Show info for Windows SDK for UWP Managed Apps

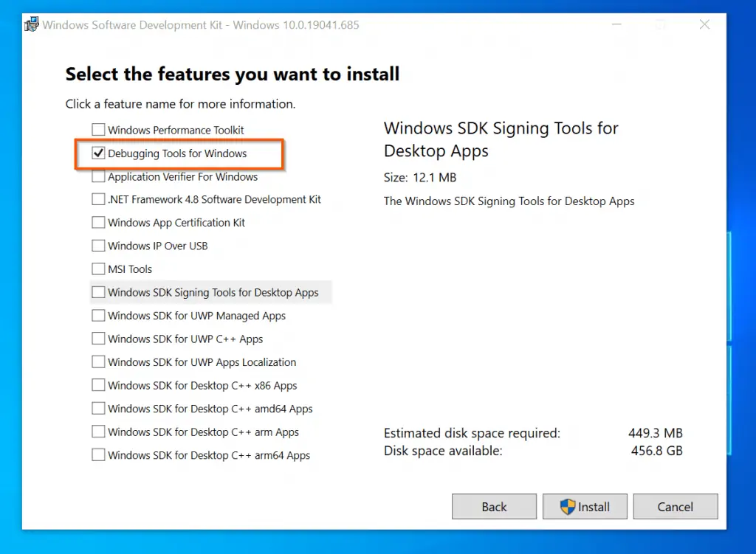tap(196, 316)
